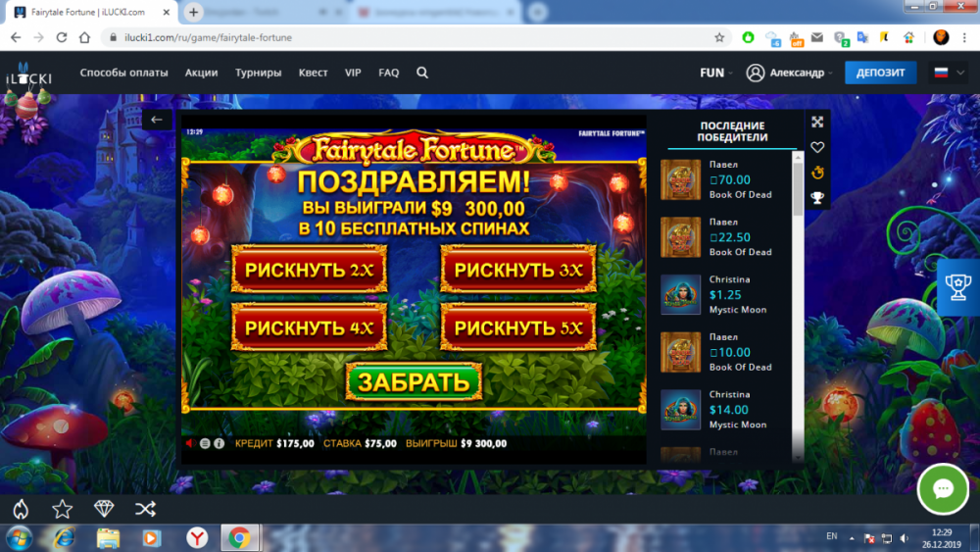The image size is (980, 552).
Task: Click the Павел 22.50 Book Of Dead entry
Action: tap(725, 237)
